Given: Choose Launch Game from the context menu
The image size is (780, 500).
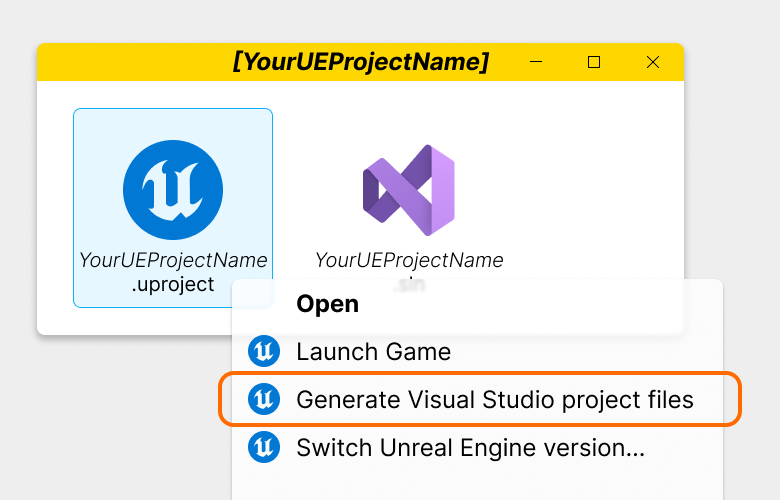Looking at the screenshot, I should [374, 352].
